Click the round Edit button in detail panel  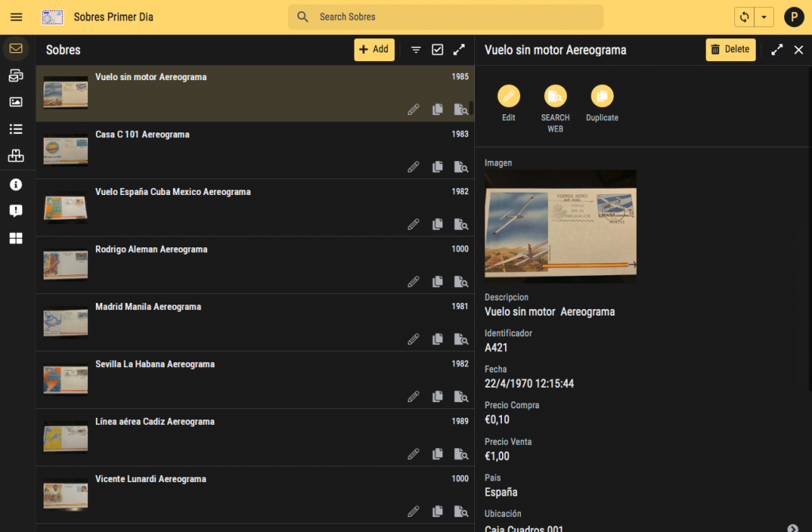pos(508,97)
